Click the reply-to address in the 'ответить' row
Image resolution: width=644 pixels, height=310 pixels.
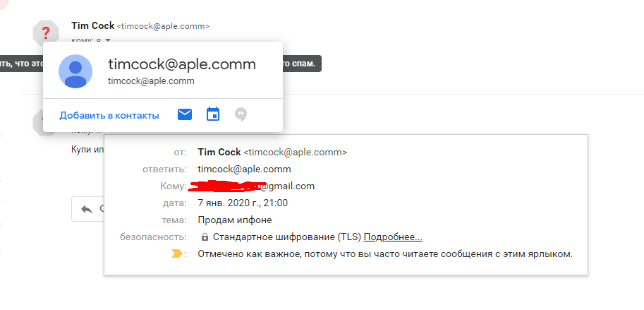click(244, 169)
